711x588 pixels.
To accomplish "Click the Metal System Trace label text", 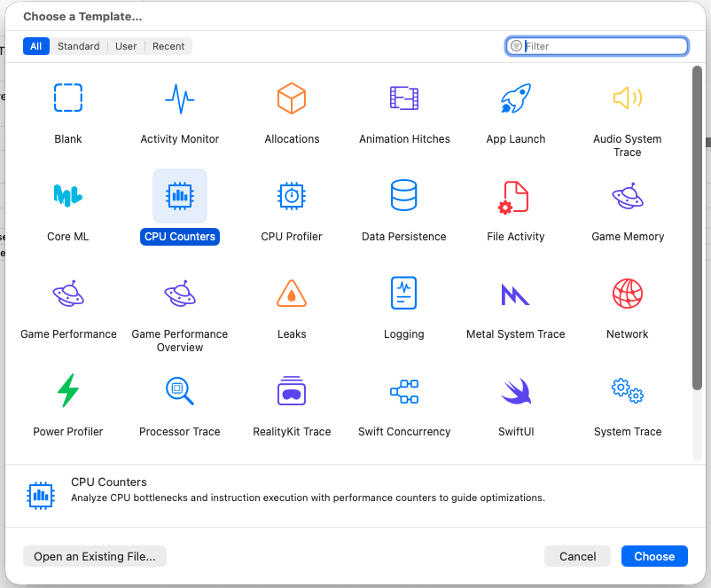I will 516,334.
